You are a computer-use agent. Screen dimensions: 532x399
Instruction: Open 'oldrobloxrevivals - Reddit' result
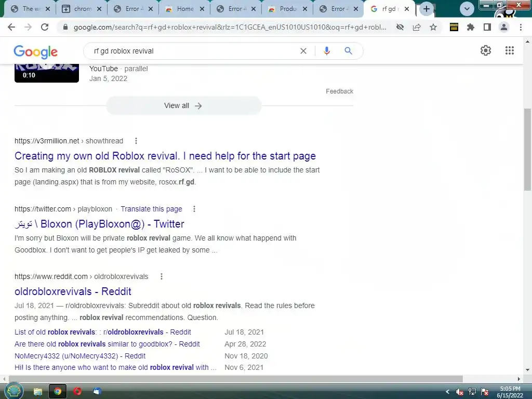click(73, 291)
